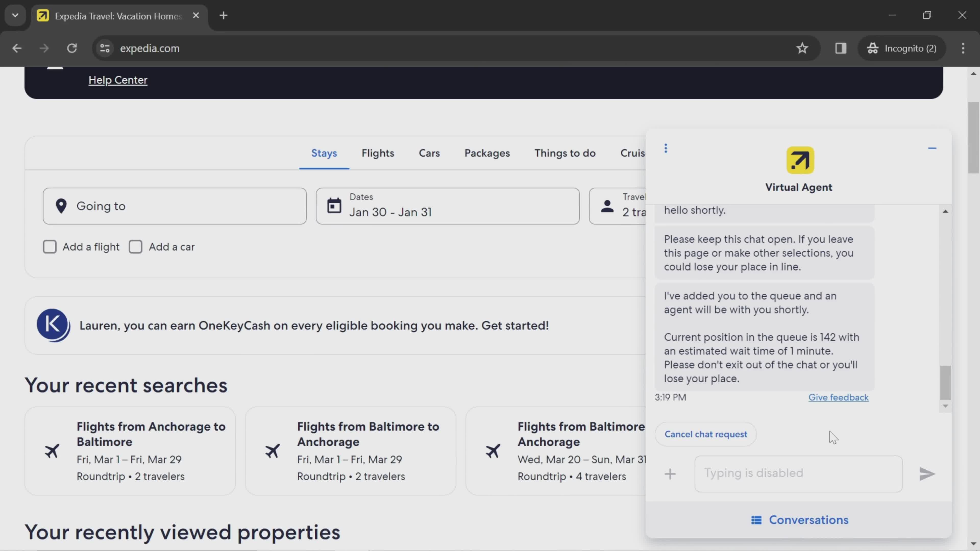
Task: Click the Give feedback link
Action: coord(838,397)
